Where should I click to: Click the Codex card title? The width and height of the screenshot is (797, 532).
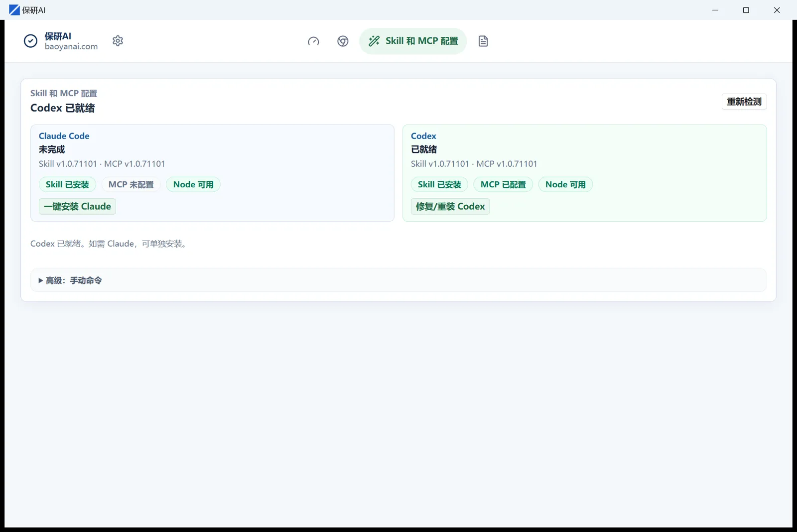(x=423, y=136)
